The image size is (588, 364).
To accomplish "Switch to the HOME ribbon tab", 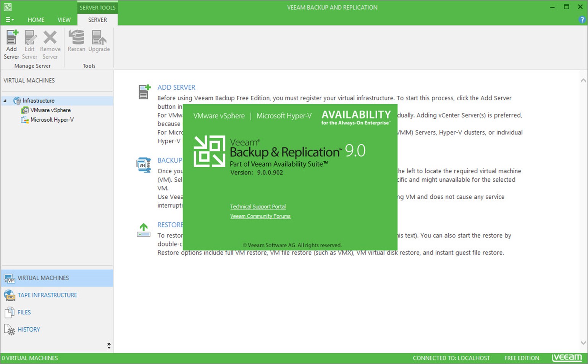I will point(36,20).
